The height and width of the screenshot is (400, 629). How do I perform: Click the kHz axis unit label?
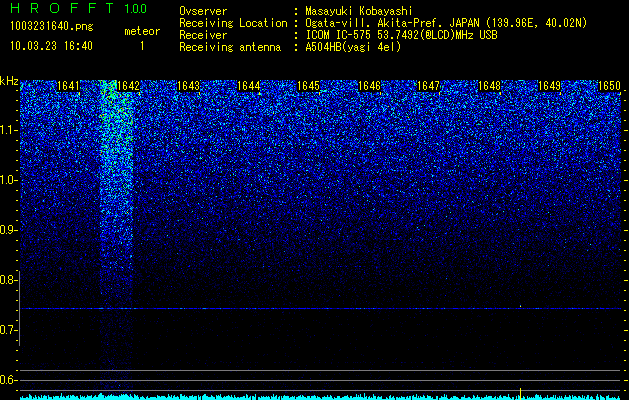point(9,81)
